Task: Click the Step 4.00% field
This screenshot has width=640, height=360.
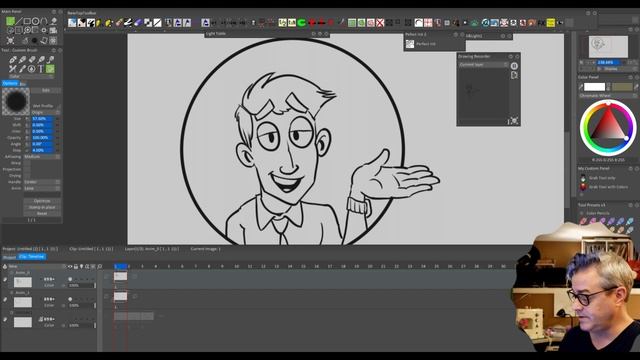Action: (x=43, y=150)
